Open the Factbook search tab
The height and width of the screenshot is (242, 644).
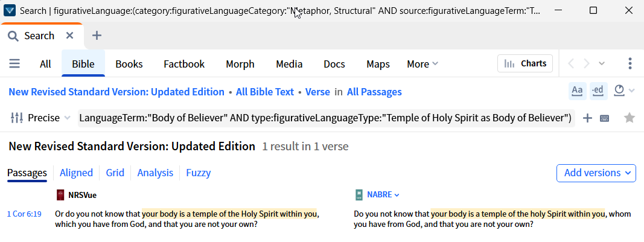[x=184, y=64]
